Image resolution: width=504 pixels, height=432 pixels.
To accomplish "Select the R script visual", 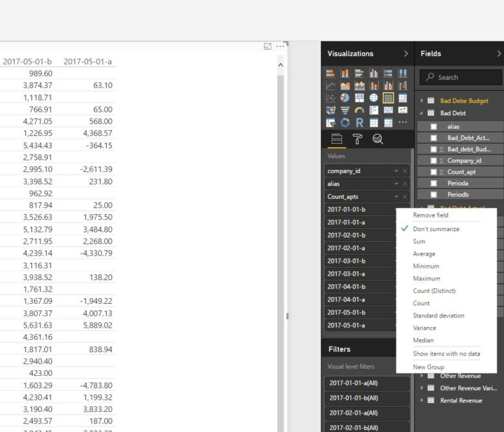I will pos(359,122).
